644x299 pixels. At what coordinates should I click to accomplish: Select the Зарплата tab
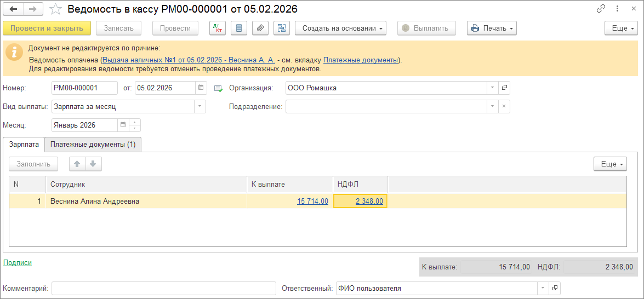pyautogui.click(x=24, y=144)
